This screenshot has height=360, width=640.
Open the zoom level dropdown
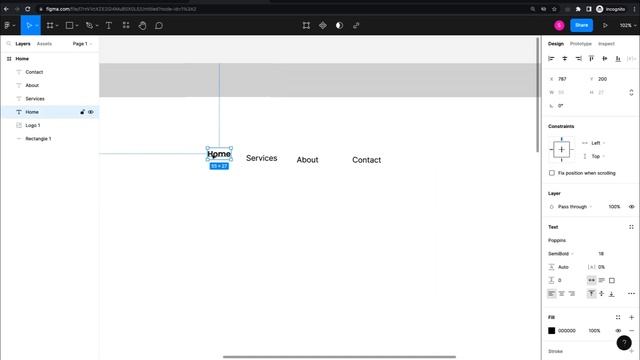(627, 25)
